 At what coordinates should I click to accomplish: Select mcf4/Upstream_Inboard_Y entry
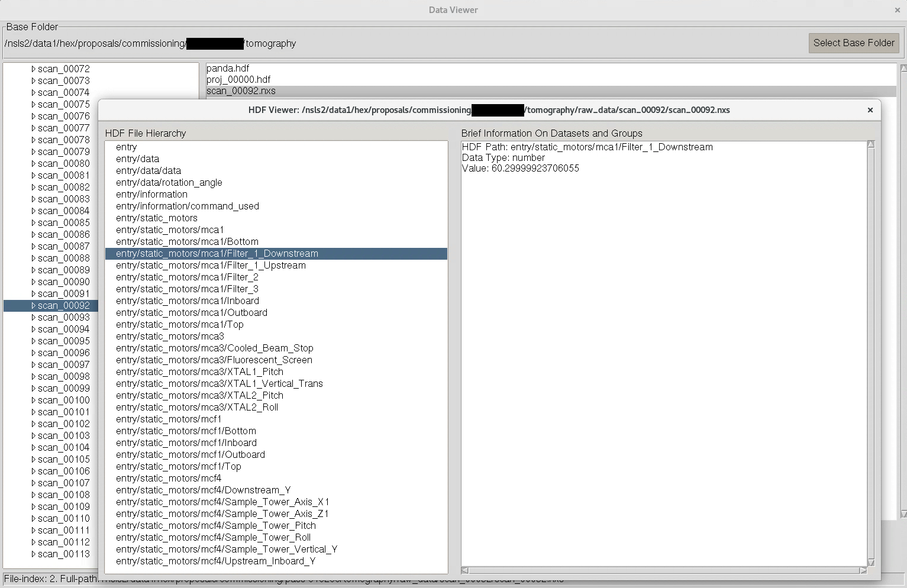pyautogui.click(x=215, y=561)
